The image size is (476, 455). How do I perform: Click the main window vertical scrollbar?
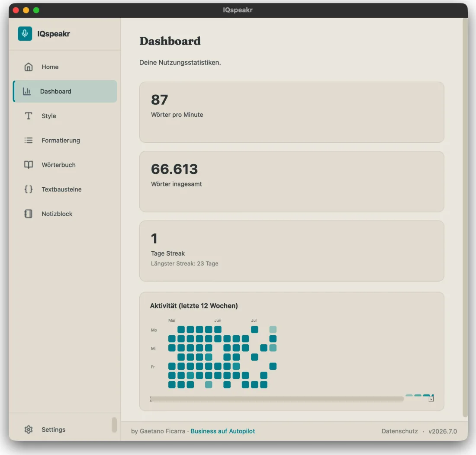tap(465, 217)
